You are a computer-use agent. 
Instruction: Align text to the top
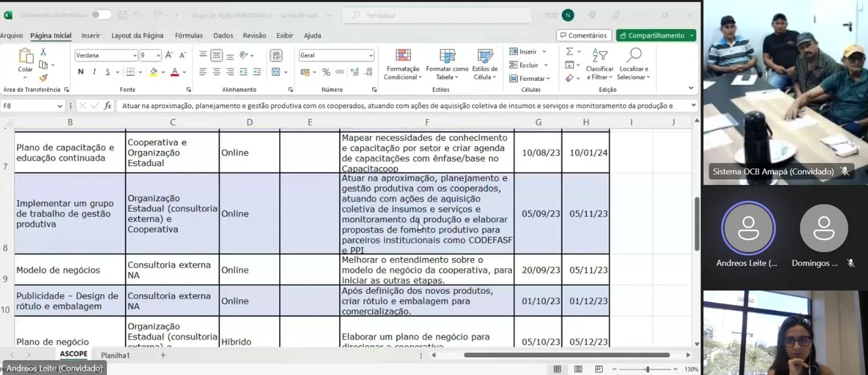(x=203, y=55)
